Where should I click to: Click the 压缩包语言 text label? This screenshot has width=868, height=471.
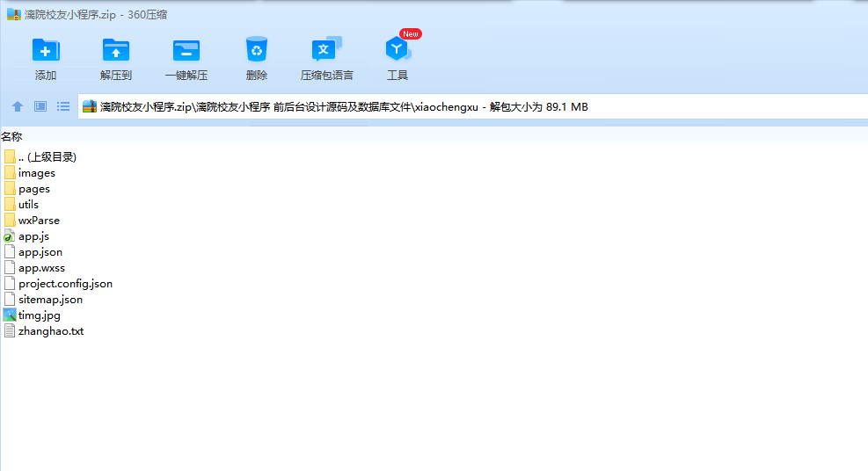[x=326, y=76]
